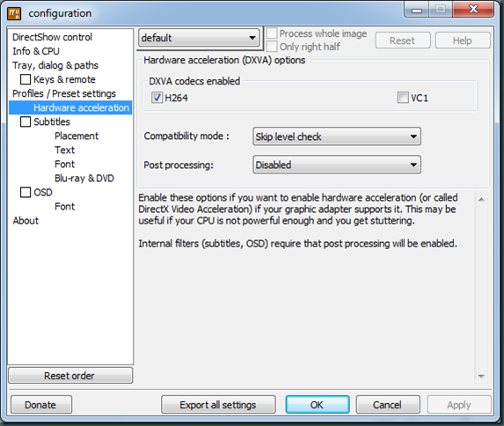Toggle the OSD checkbox in the sidebar

[26, 193]
